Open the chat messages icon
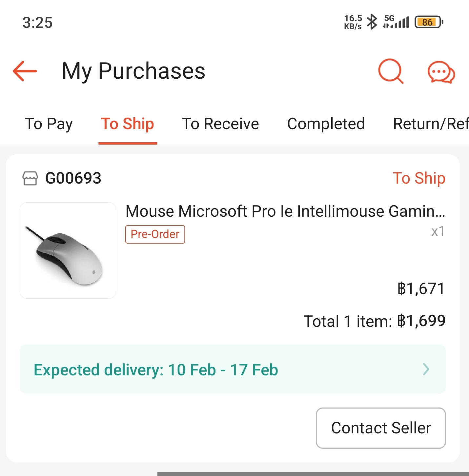The height and width of the screenshot is (476, 469). coord(441,72)
